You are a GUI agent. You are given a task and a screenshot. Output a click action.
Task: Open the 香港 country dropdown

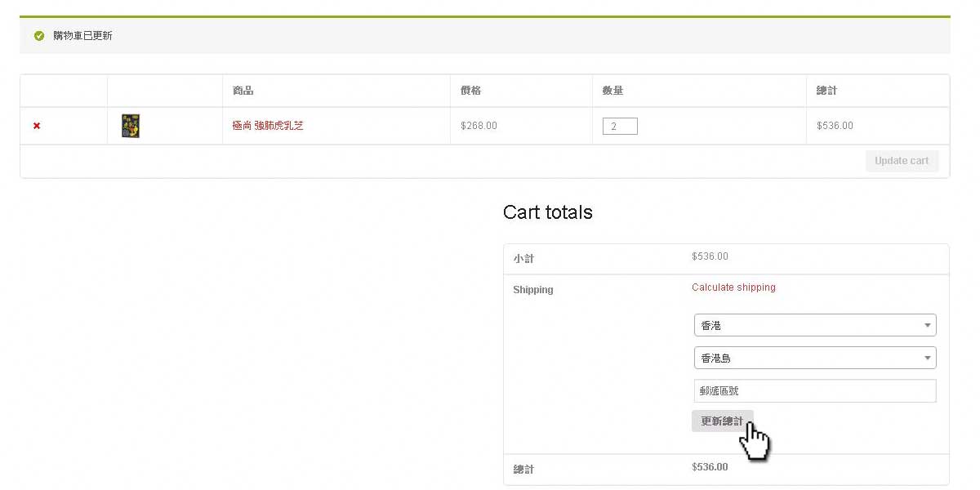[x=814, y=325]
